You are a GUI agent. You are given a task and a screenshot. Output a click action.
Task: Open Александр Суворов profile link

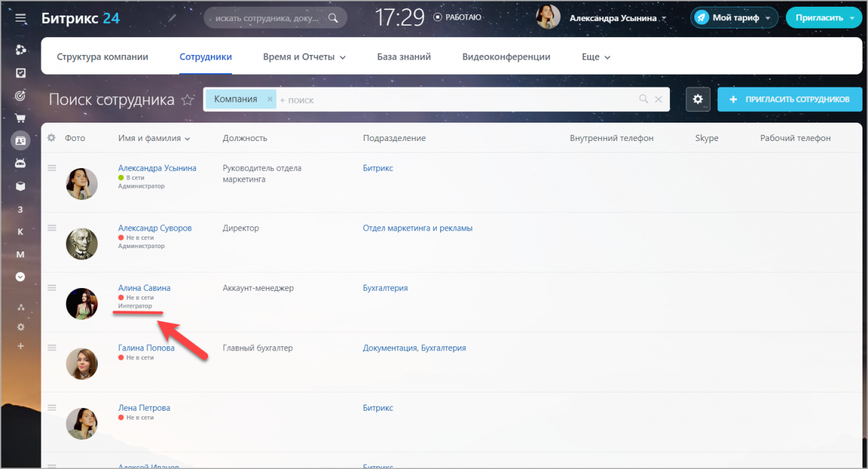pyautogui.click(x=155, y=228)
